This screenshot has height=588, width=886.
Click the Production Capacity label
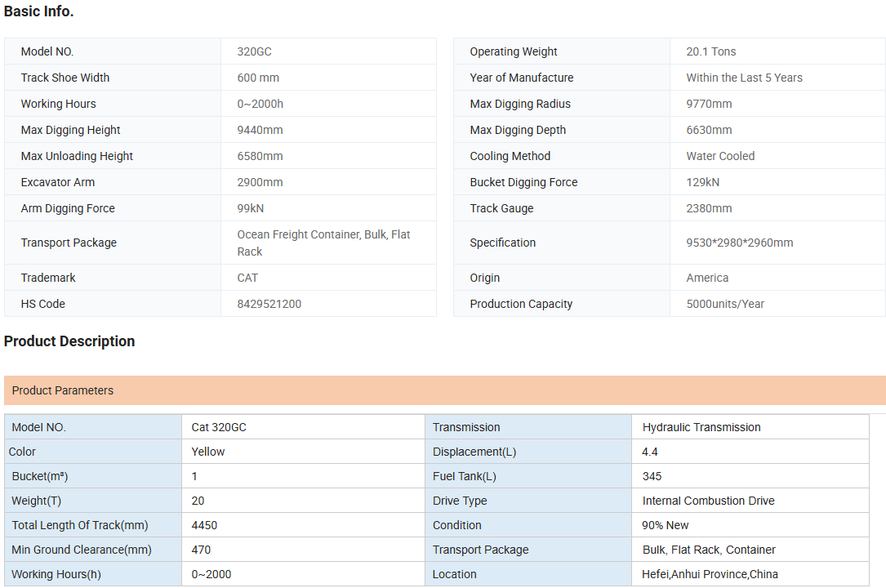(521, 304)
